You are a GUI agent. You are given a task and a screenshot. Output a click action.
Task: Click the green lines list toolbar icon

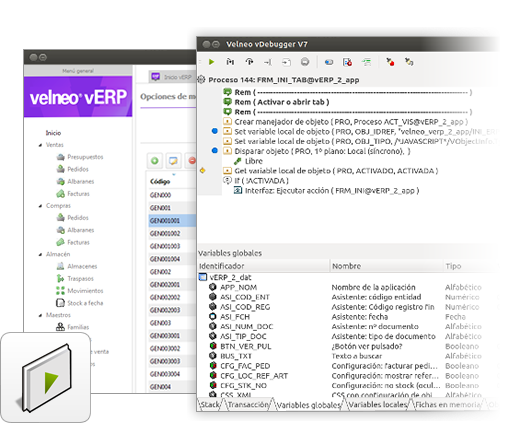(366, 62)
